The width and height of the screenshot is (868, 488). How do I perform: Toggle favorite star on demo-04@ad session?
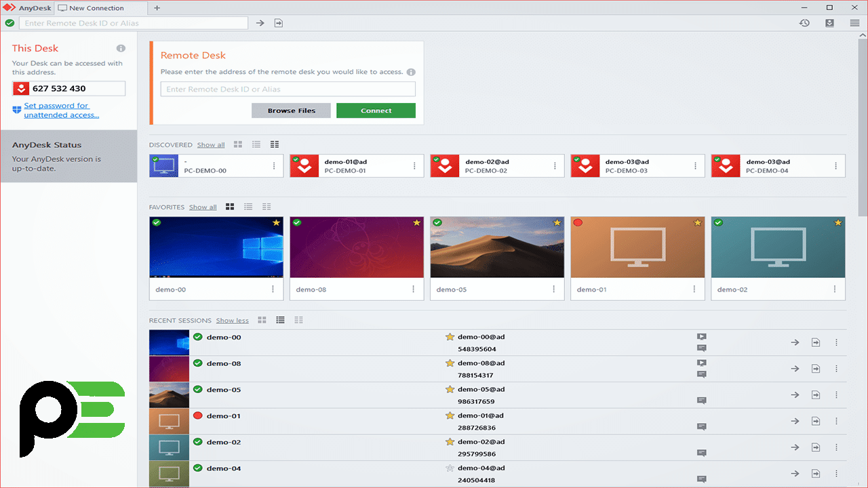tap(449, 468)
